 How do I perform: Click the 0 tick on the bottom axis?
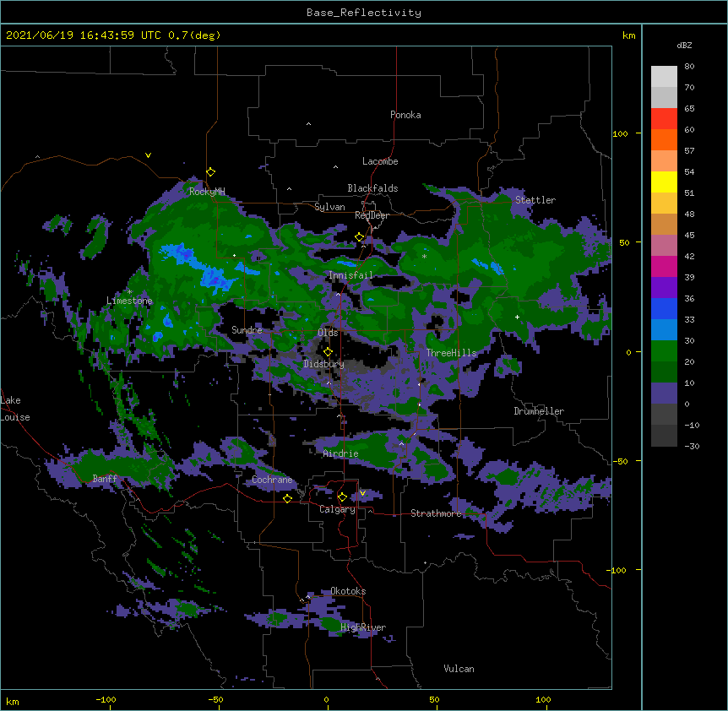326,699
